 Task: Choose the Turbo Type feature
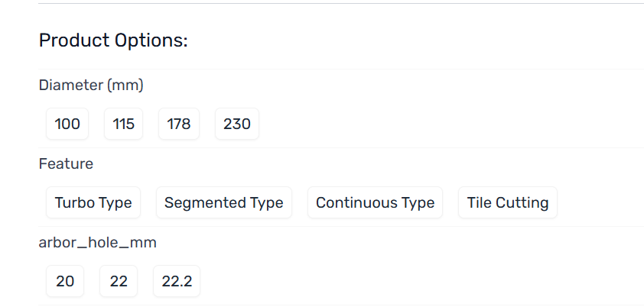93,203
